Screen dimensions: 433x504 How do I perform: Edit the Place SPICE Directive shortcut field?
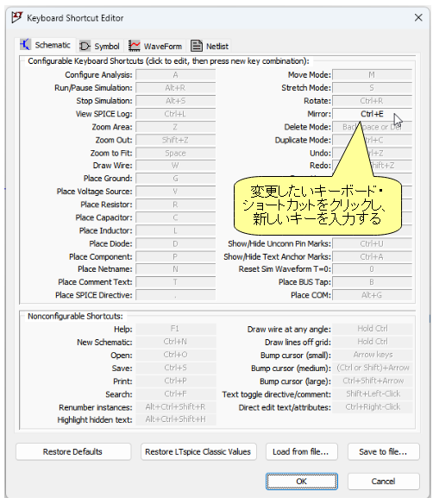click(175, 295)
